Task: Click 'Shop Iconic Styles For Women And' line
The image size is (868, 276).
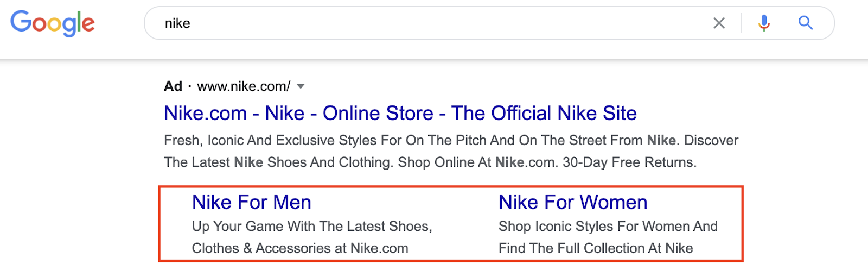Action: [608, 226]
